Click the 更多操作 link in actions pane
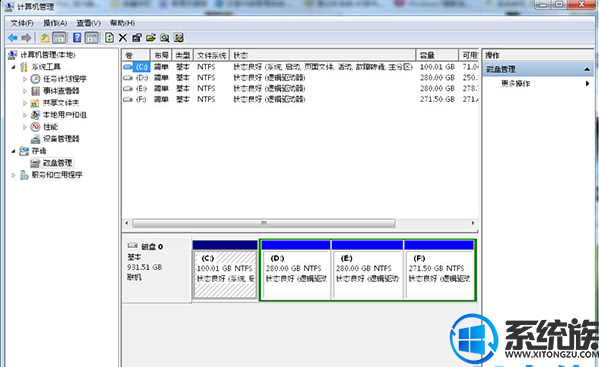Screen dimensions: 599x367 [x=515, y=84]
